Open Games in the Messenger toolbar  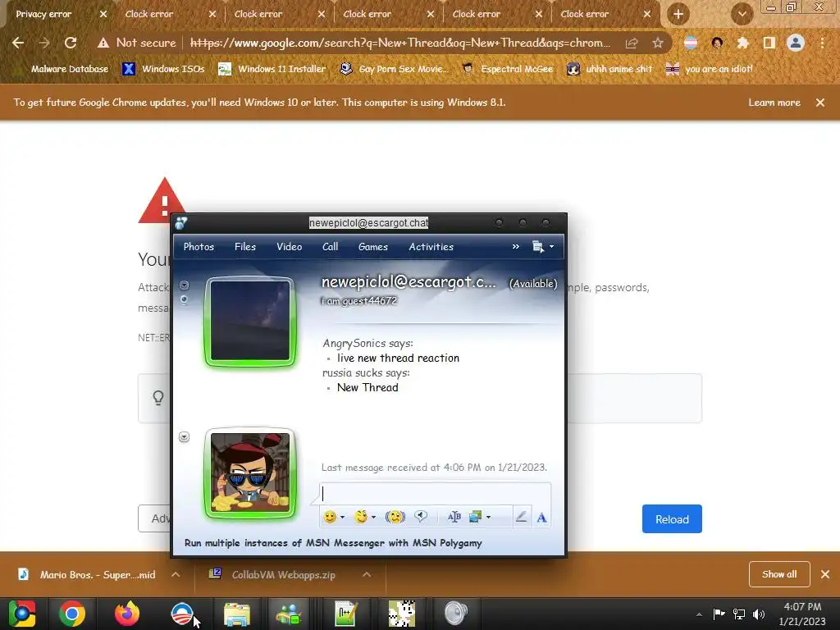(x=373, y=246)
